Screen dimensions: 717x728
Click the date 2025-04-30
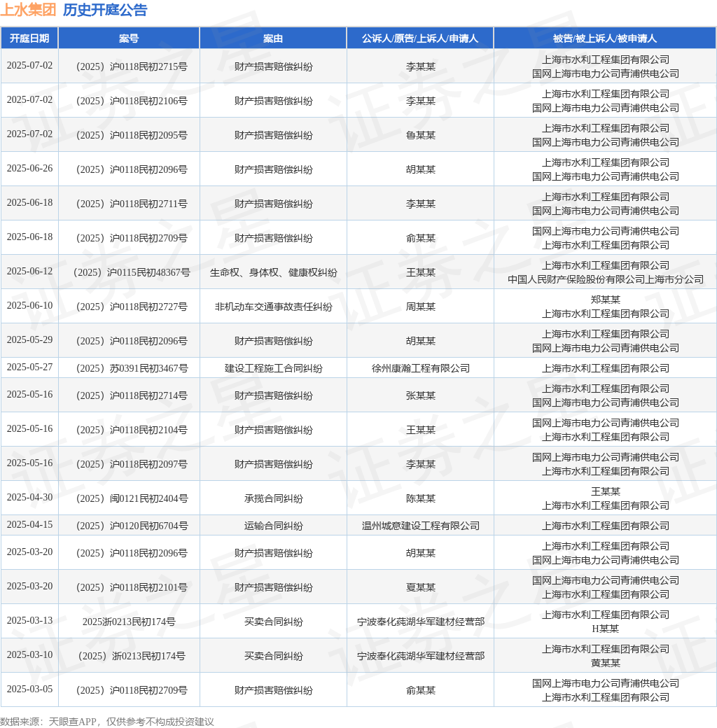pyautogui.click(x=29, y=497)
